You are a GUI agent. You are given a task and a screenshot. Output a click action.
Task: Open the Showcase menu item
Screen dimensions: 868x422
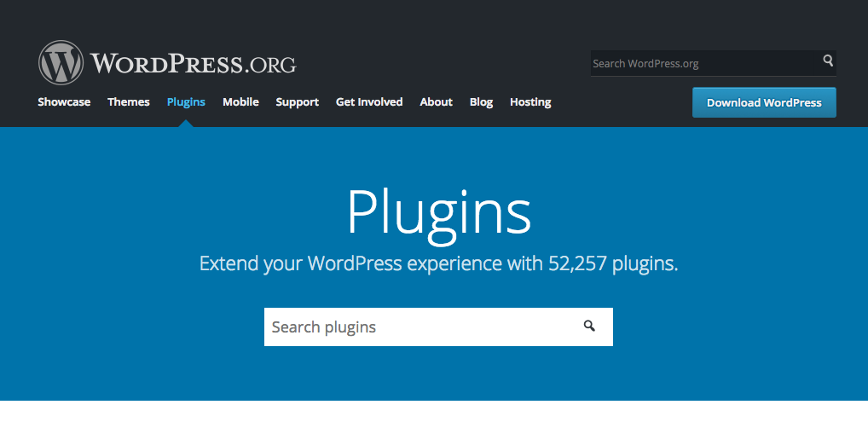click(64, 102)
